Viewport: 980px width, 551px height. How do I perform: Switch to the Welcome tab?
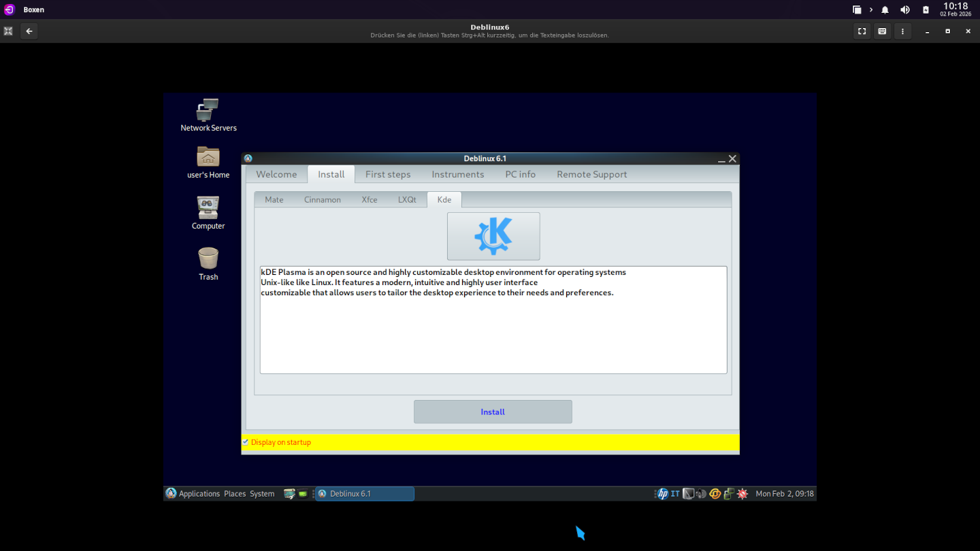pyautogui.click(x=276, y=175)
